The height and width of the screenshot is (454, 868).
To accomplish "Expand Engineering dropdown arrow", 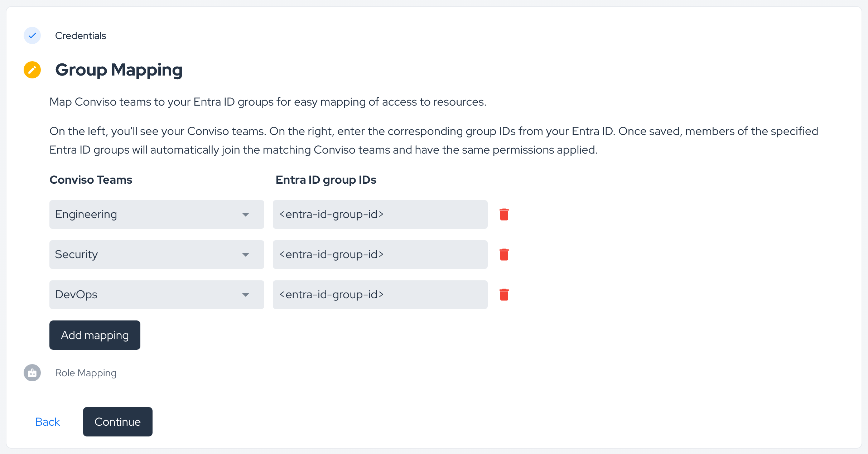I will [x=246, y=215].
